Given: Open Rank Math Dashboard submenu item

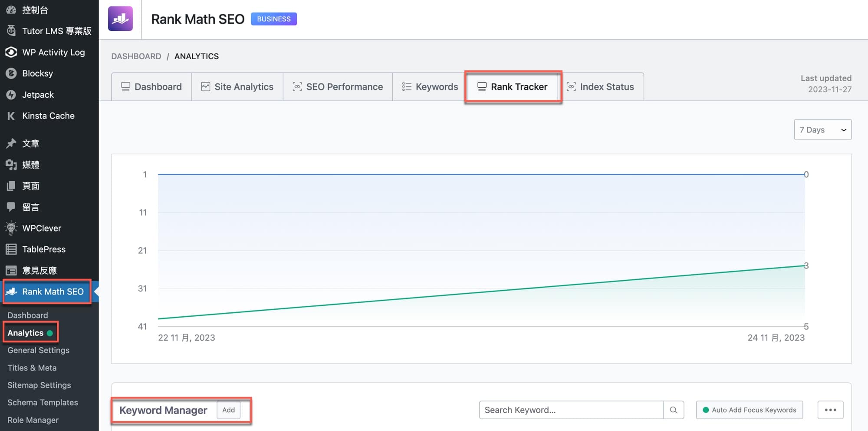Looking at the screenshot, I should [x=28, y=315].
